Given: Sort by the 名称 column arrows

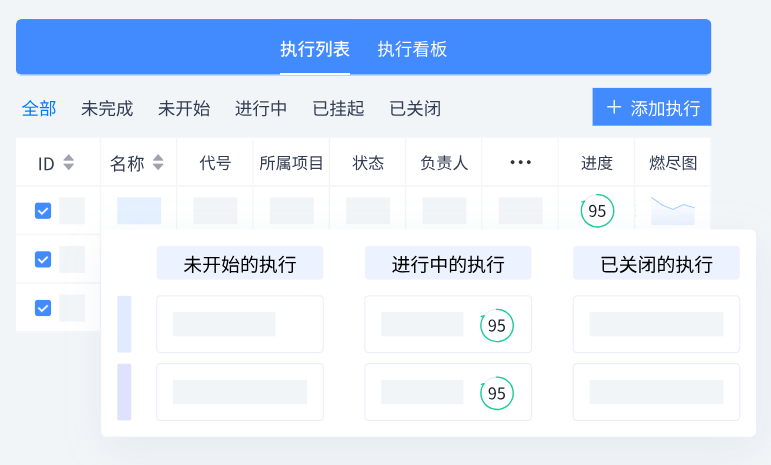Looking at the screenshot, I should pyautogui.click(x=158, y=162).
